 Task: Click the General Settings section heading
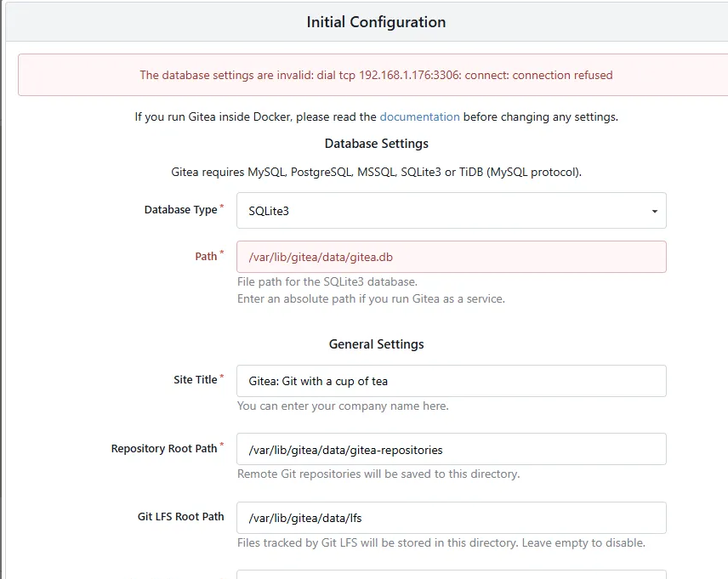(376, 344)
